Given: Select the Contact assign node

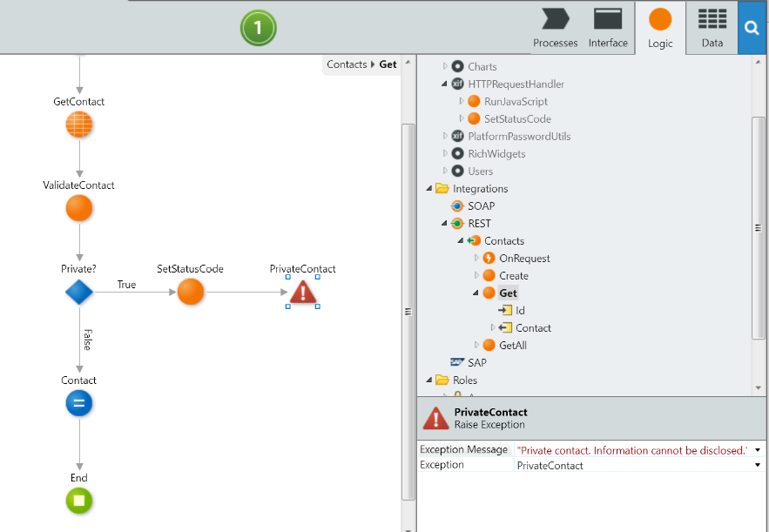Looking at the screenshot, I should coord(79,403).
